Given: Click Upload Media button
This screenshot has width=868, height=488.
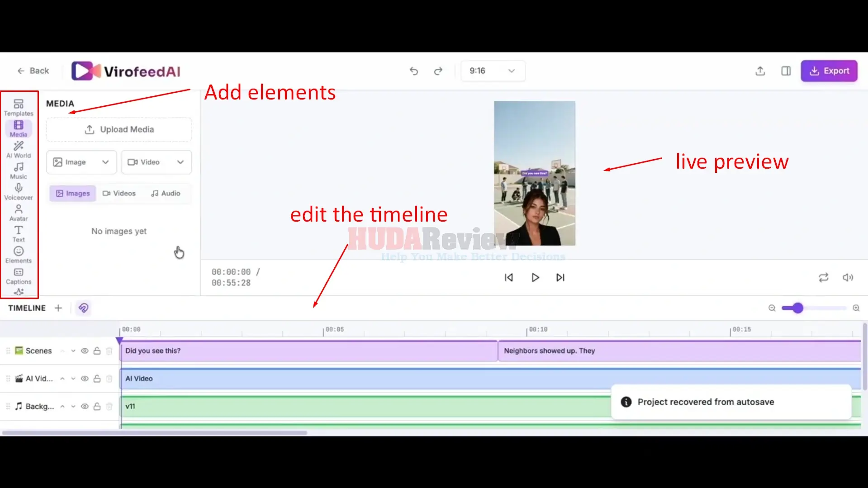Looking at the screenshot, I should coord(119,129).
